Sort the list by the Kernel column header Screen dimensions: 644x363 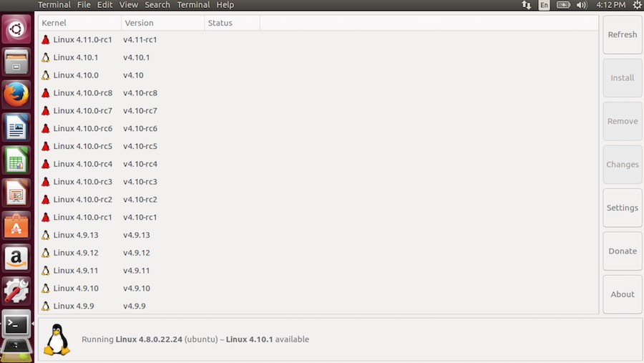[x=79, y=23]
